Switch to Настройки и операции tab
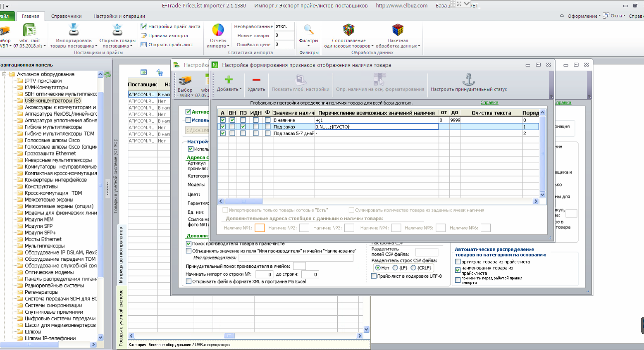Image resolution: width=644 pixels, height=350 pixels. tap(119, 16)
